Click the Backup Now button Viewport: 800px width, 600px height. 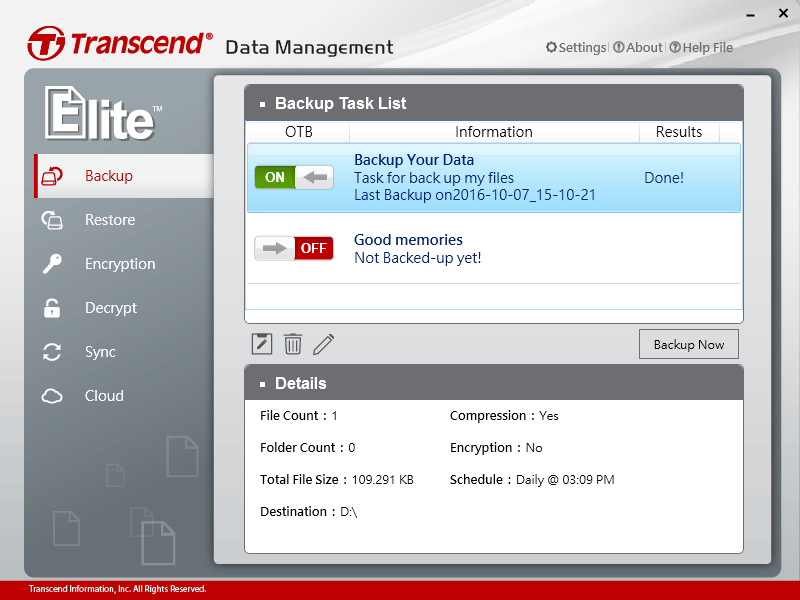(688, 343)
